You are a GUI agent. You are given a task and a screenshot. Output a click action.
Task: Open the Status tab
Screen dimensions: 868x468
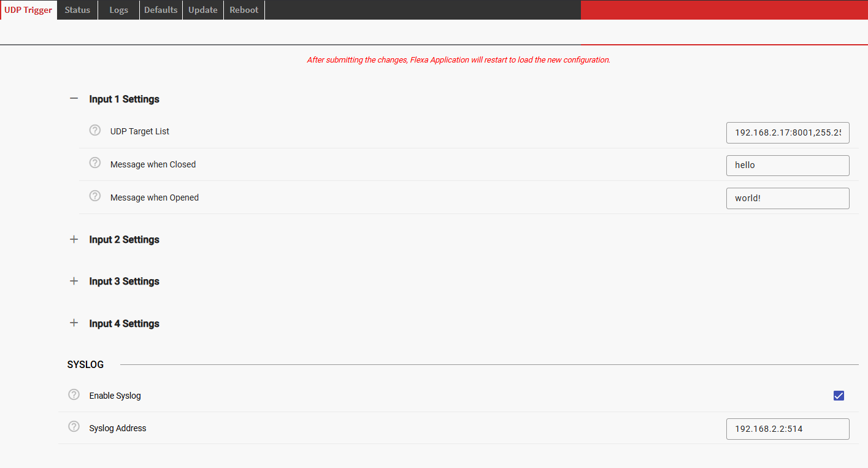77,10
